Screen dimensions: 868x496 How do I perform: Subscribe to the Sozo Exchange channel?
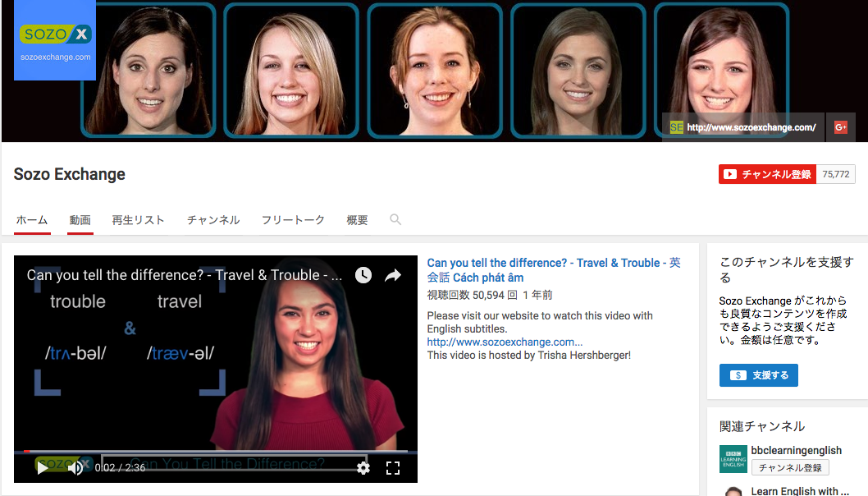point(767,174)
